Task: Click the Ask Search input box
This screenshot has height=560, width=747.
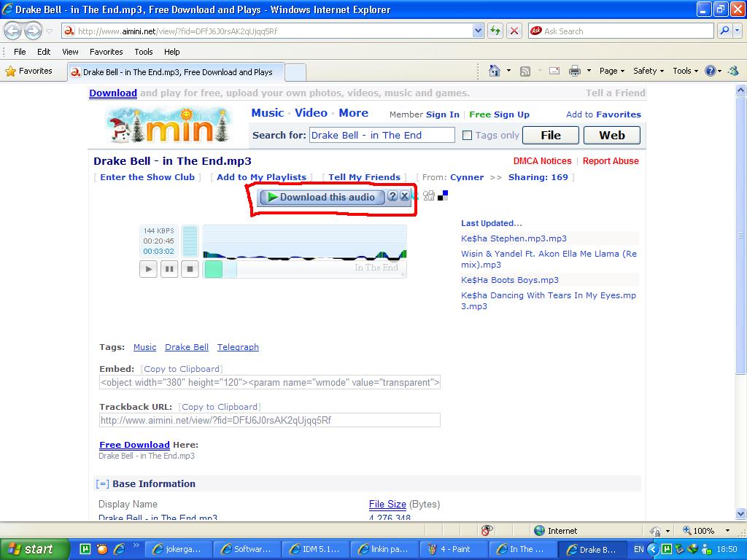Action: 622,31
